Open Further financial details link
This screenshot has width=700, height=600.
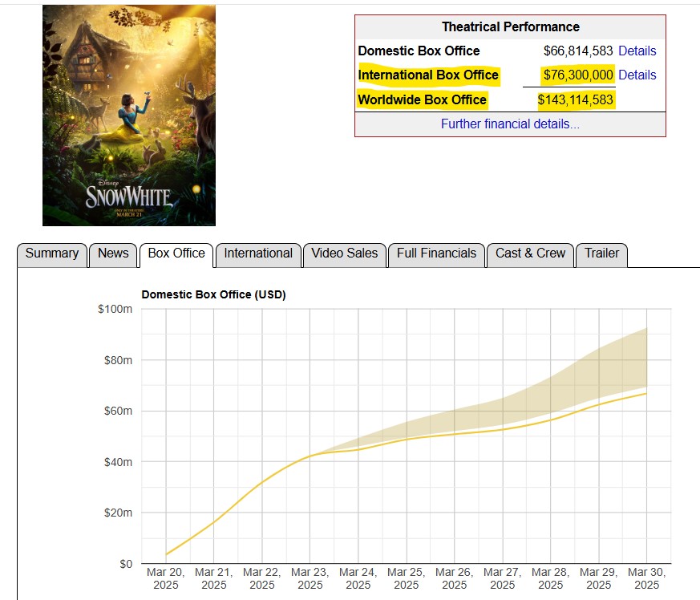coord(510,124)
